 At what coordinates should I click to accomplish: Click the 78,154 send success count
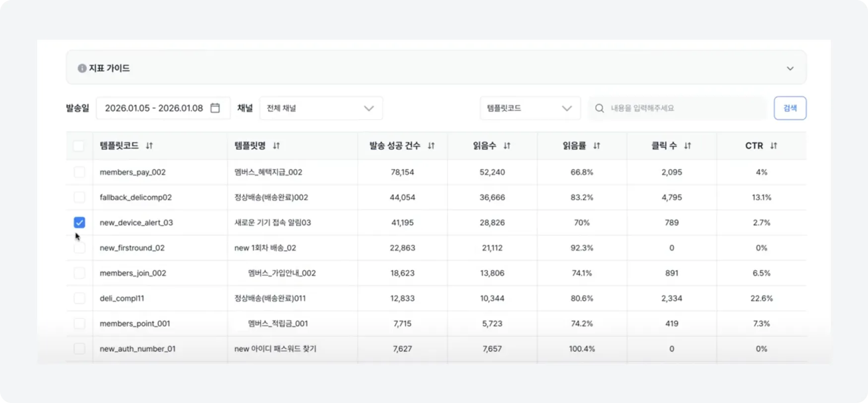tap(402, 172)
